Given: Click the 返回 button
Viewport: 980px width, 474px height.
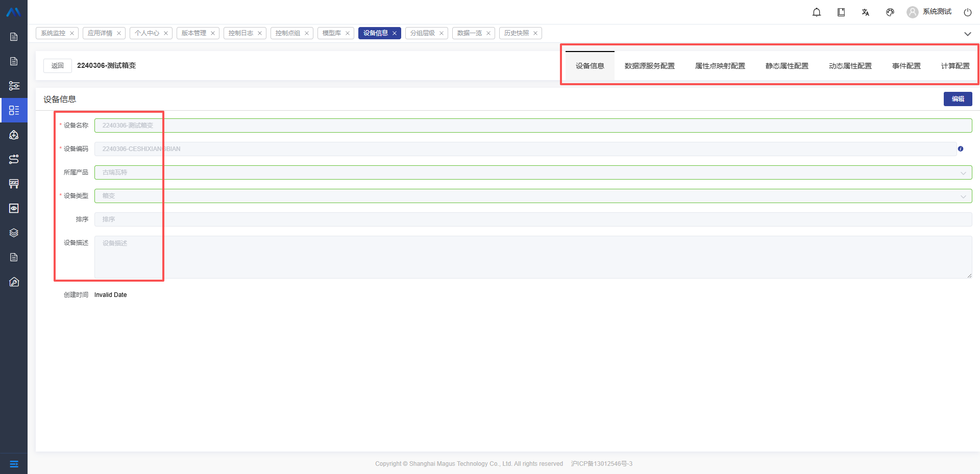Looking at the screenshot, I should [57, 66].
